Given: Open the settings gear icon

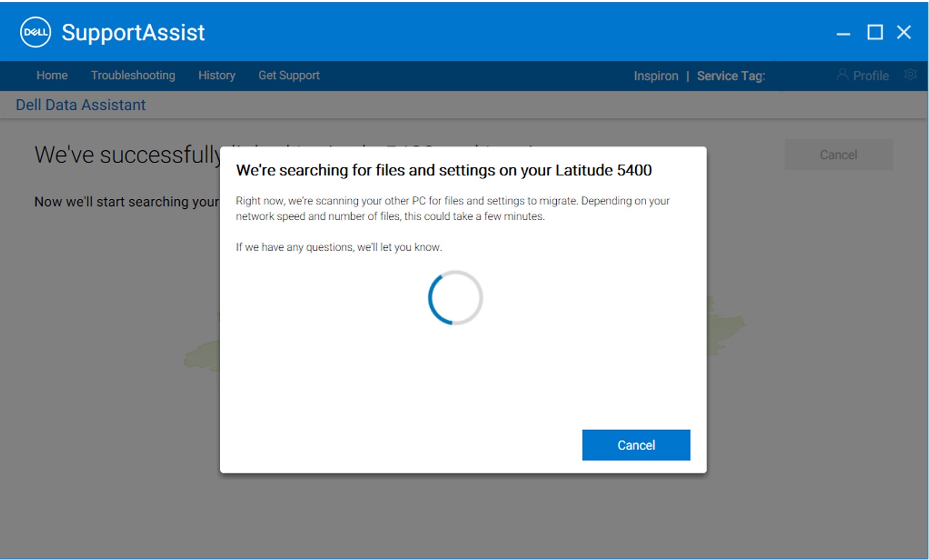Looking at the screenshot, I should coord(910,75).
